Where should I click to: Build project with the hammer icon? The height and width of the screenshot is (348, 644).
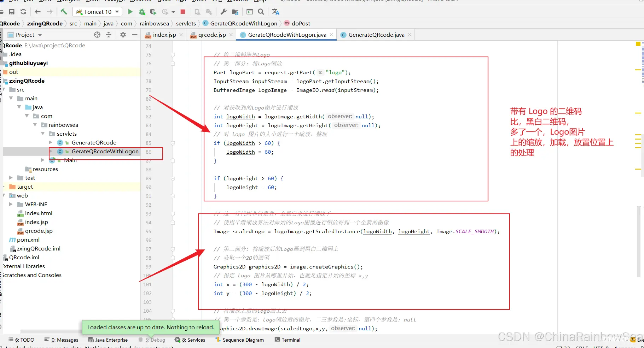click(x=64, y=12)
